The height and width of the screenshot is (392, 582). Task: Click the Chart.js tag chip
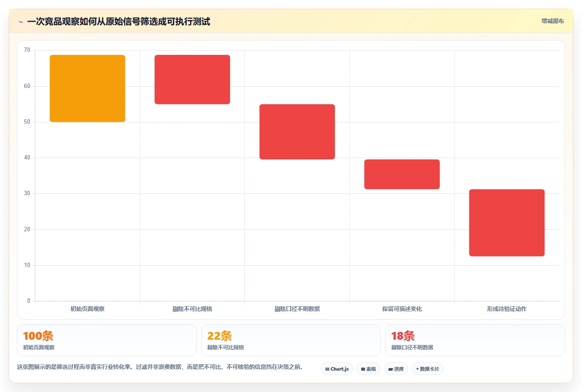point(337,369)
